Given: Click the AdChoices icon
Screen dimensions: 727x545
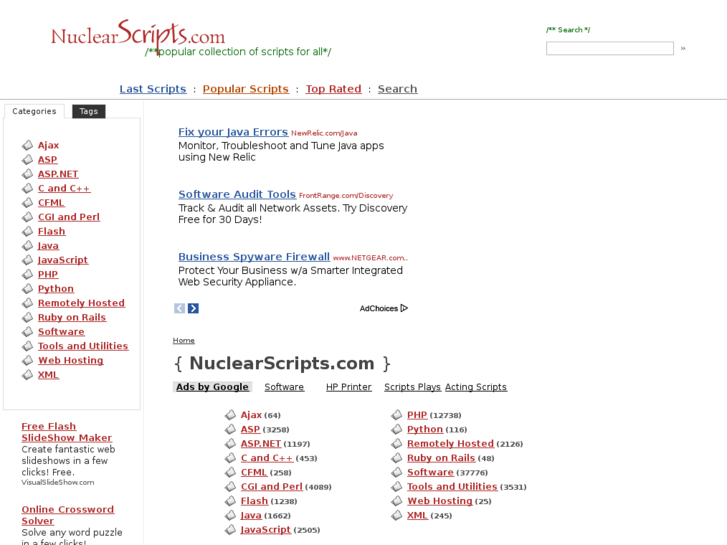Looking at the screenshot, I should [404, 308].
